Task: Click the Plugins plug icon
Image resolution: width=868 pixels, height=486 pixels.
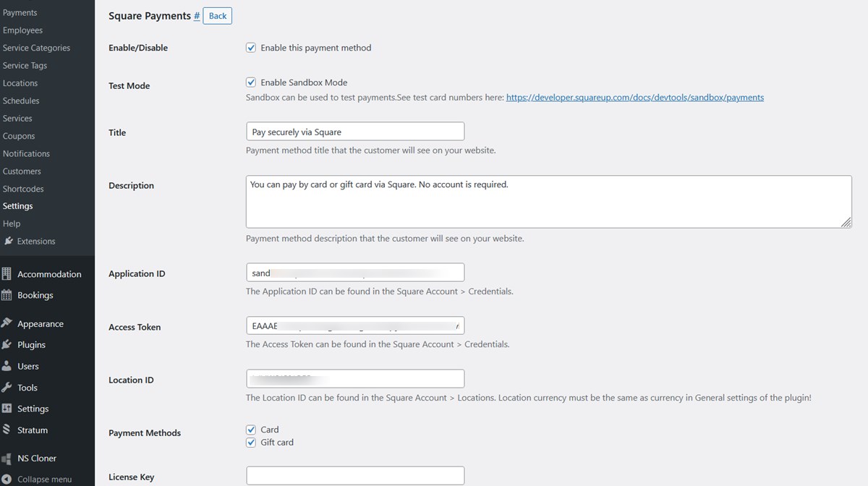Action: tap(7, 345)
